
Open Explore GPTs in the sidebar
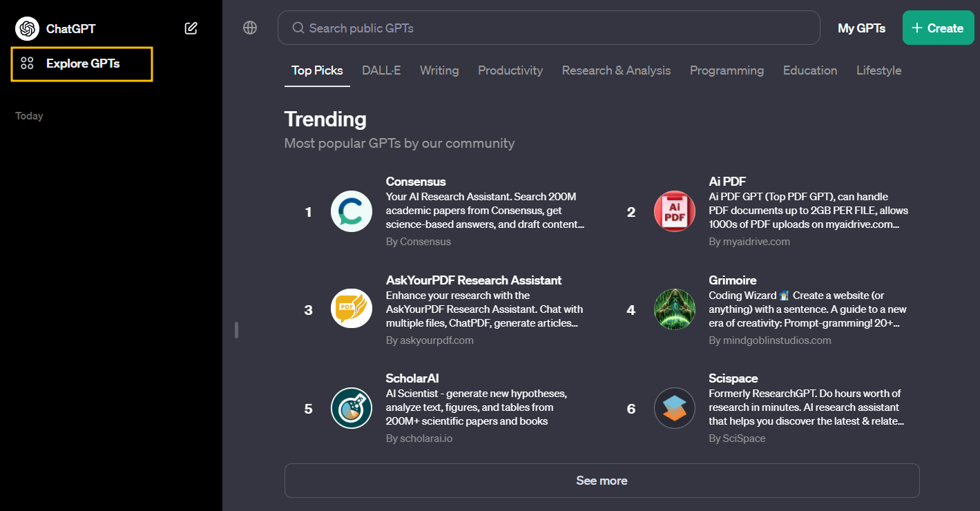[x=81, y=64]
